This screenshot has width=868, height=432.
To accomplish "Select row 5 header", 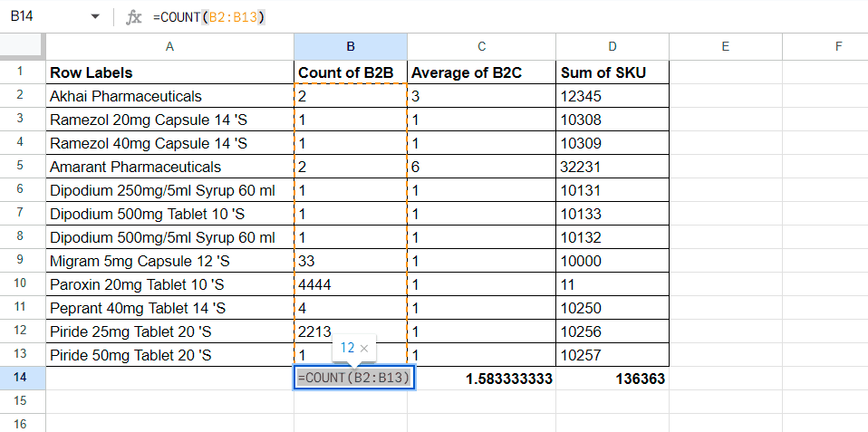I will (x=23, y=166).
